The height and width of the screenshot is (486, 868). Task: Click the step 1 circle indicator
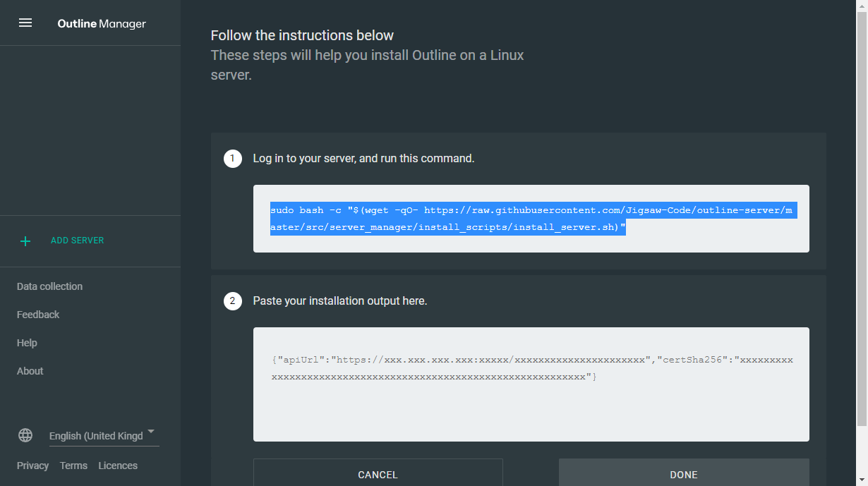point(232,158)
